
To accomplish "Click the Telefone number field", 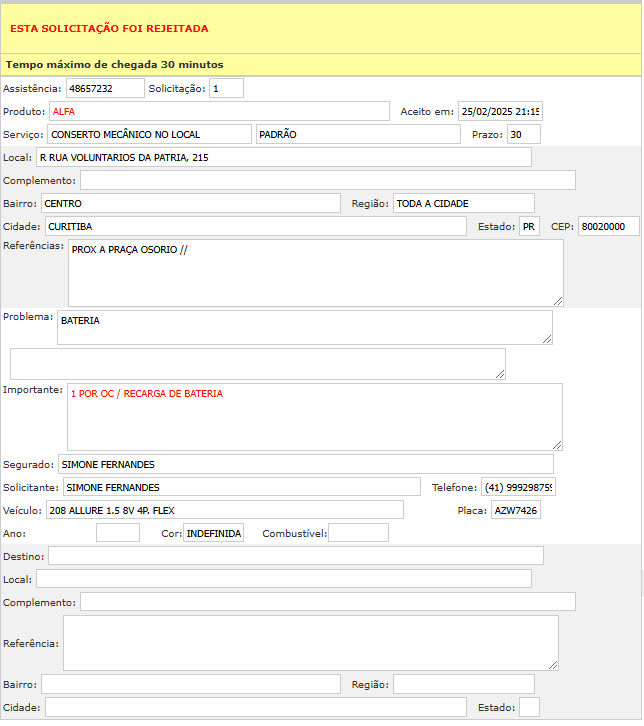I will tap(518, 487).
